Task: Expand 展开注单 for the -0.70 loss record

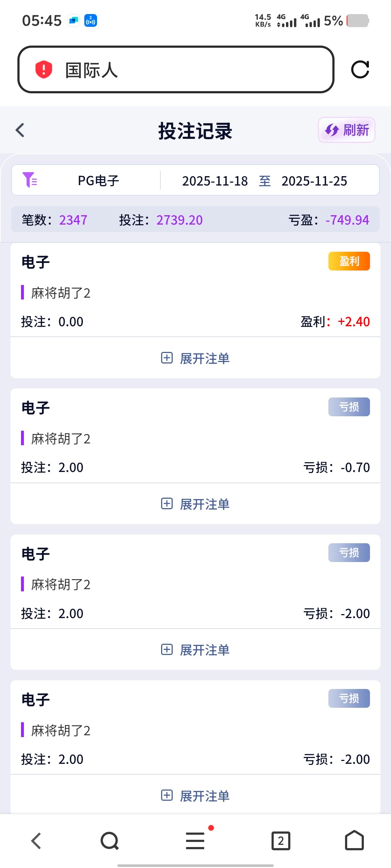Action: point(195,504)
